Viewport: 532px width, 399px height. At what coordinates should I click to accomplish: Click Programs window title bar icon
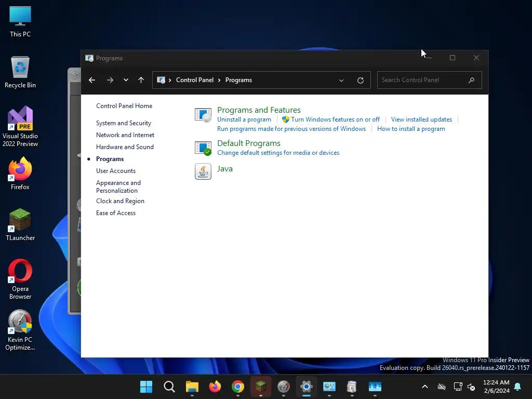(89, 58)
